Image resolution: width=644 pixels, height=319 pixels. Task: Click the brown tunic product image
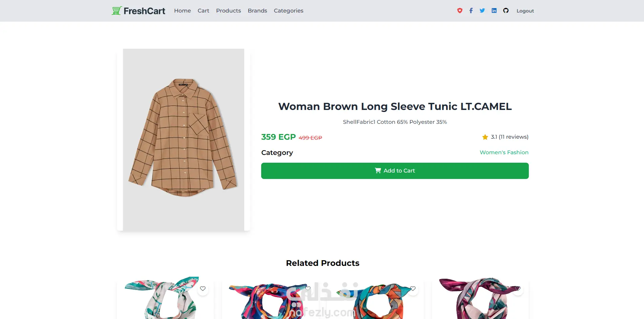pyautogui.click(x=184, y=140)
